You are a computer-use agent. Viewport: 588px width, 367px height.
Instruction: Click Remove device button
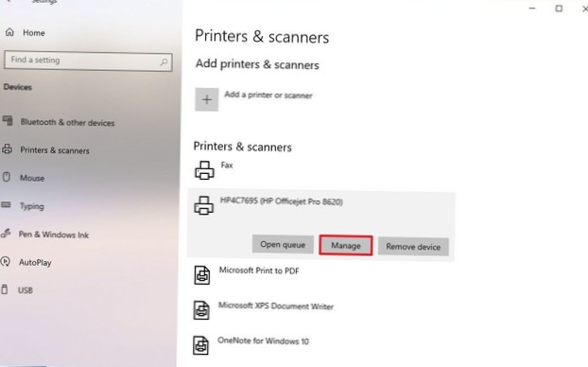click(x=413, y=247)
